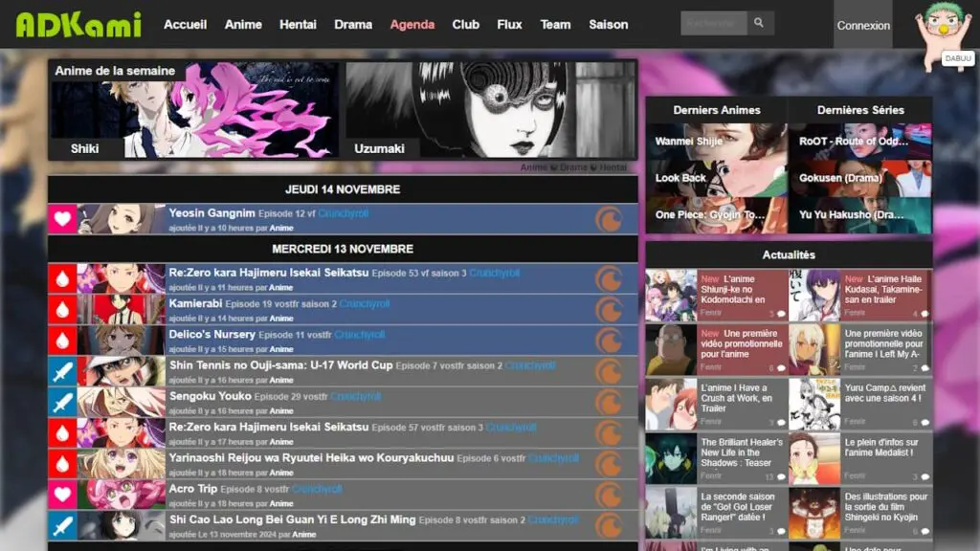The image size is (980, 551).
Task: Open the Shiki anime of the week banner
Action: (194, 110)
